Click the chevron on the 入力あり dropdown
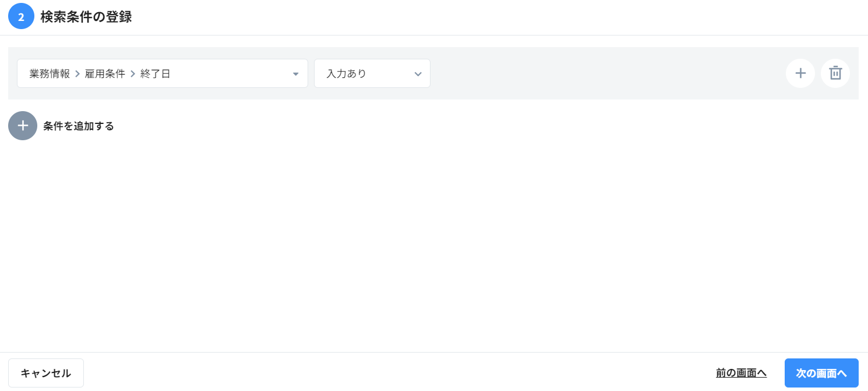This screenshot has height=391, width=868. coord(418,74)
